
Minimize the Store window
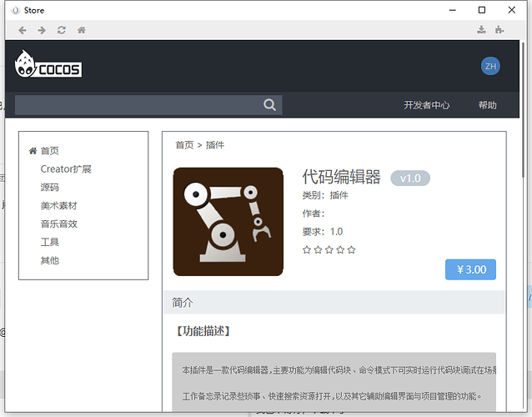pos(452,10)
